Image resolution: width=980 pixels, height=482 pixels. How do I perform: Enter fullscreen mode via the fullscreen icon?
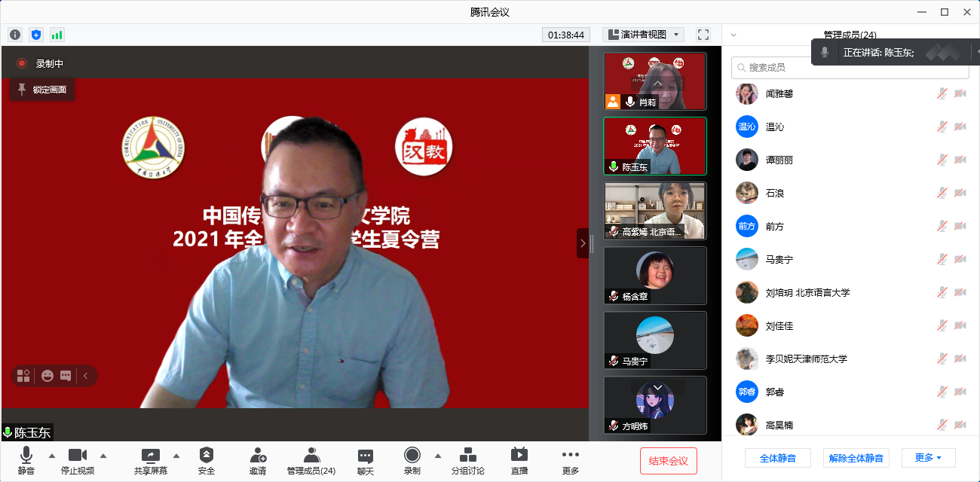[703, 35]
